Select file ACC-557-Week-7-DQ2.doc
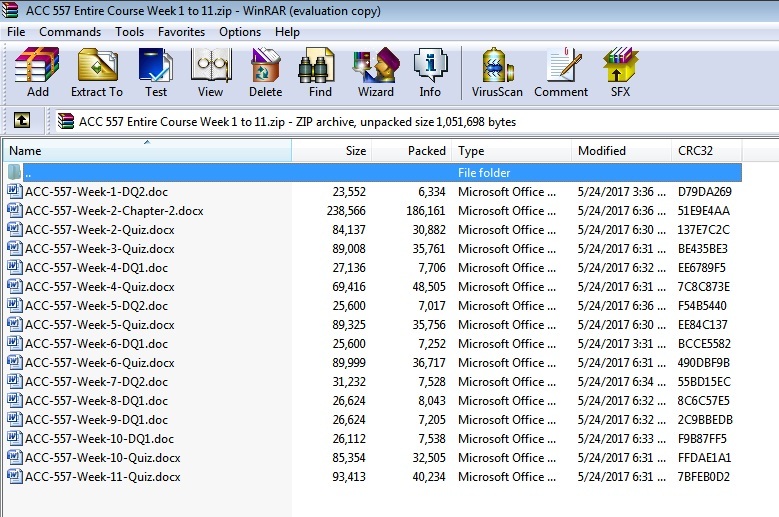 click(x=96, y=382)
